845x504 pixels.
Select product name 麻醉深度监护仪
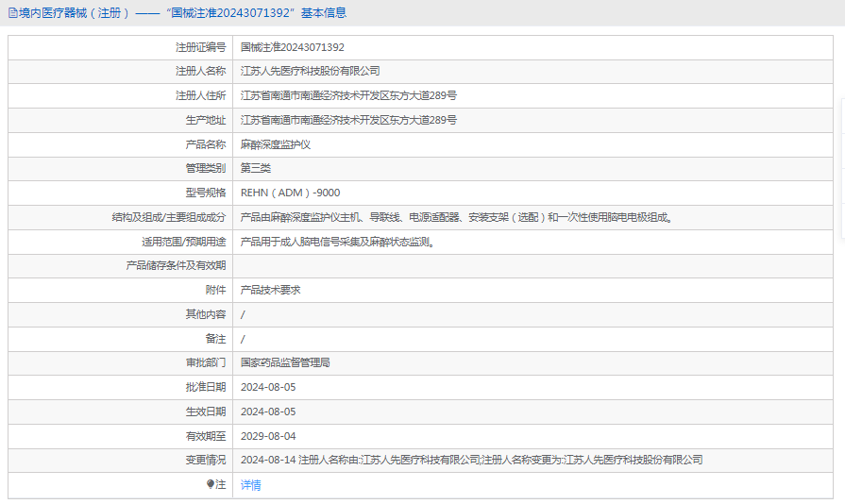[x=276, y=144]
